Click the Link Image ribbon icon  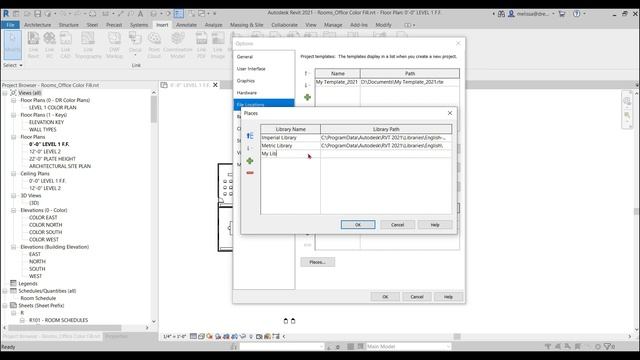pos(218,45)
